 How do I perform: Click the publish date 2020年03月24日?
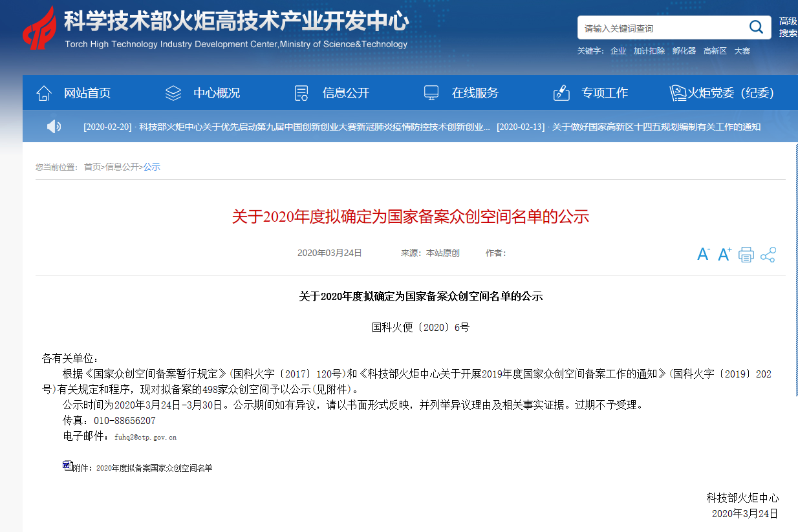330,253
